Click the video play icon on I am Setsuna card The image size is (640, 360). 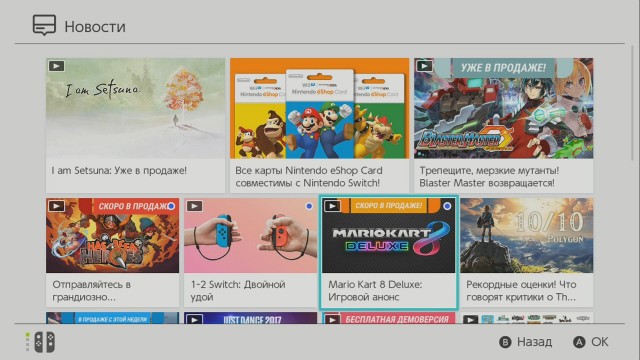pyautogui.click(x=56, y=66)
